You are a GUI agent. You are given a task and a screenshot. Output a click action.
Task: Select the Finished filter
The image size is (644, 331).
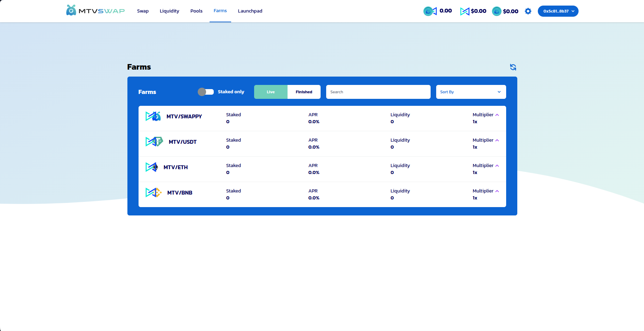click(x=304, y=92)
